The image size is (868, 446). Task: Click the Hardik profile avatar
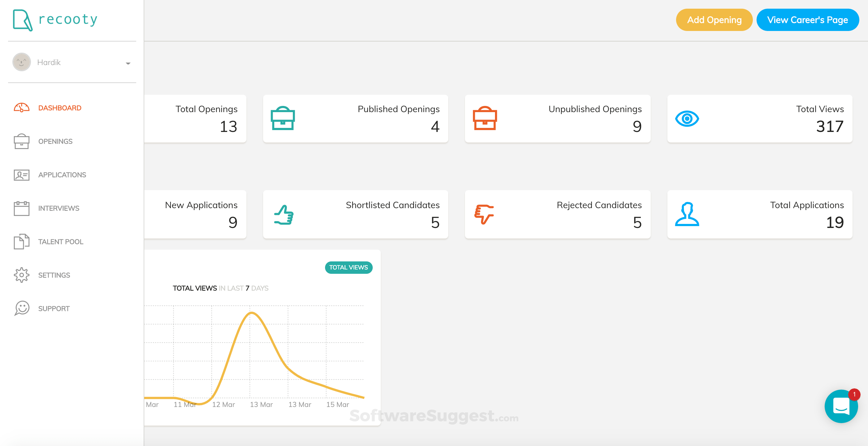tap(22, 62)
